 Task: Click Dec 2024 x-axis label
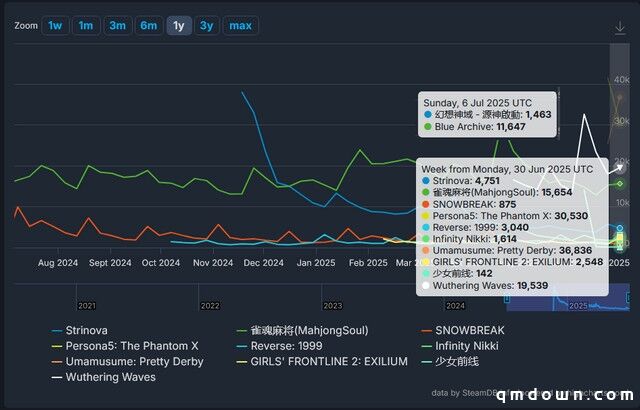click(264, 263)
